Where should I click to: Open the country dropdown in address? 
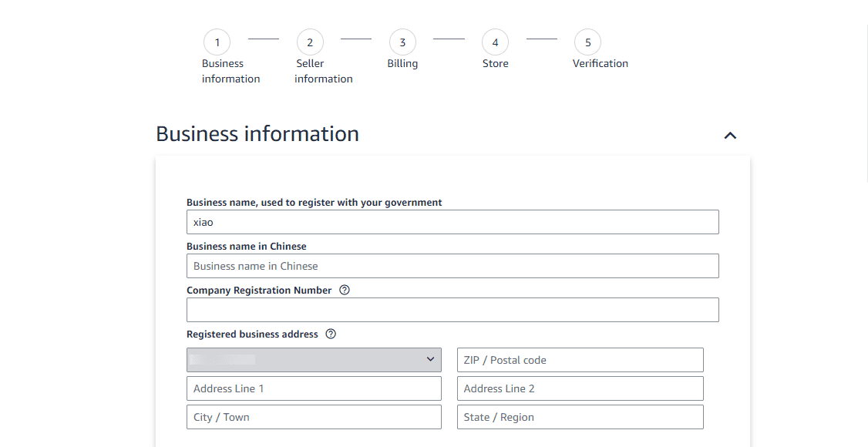[314, 360]
